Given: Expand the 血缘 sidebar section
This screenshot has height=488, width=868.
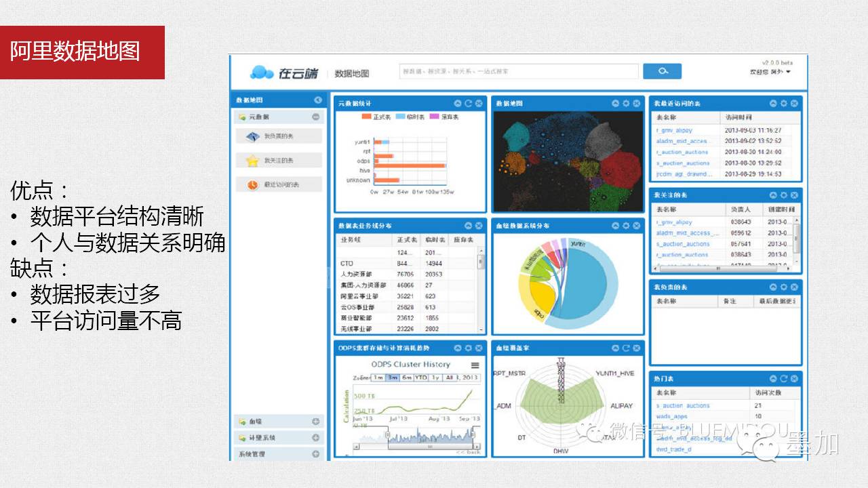Looking at the screenshot, I should coord(316,422).
